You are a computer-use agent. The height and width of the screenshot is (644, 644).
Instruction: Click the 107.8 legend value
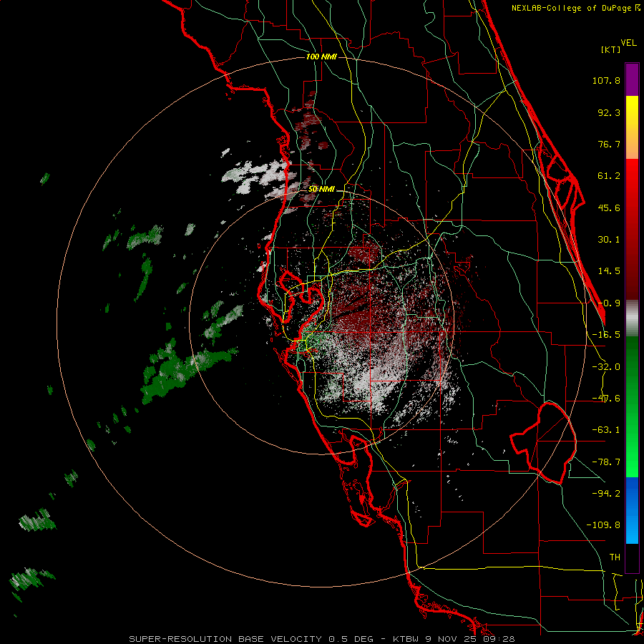[x=606, y=80]
